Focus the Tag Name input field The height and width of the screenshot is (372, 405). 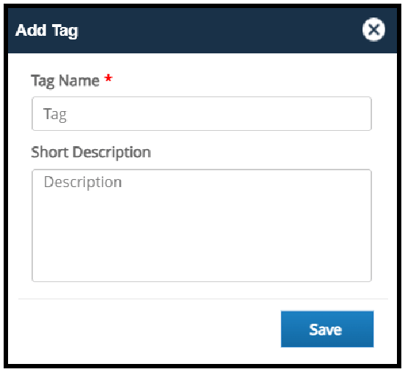tap(202, 114)
